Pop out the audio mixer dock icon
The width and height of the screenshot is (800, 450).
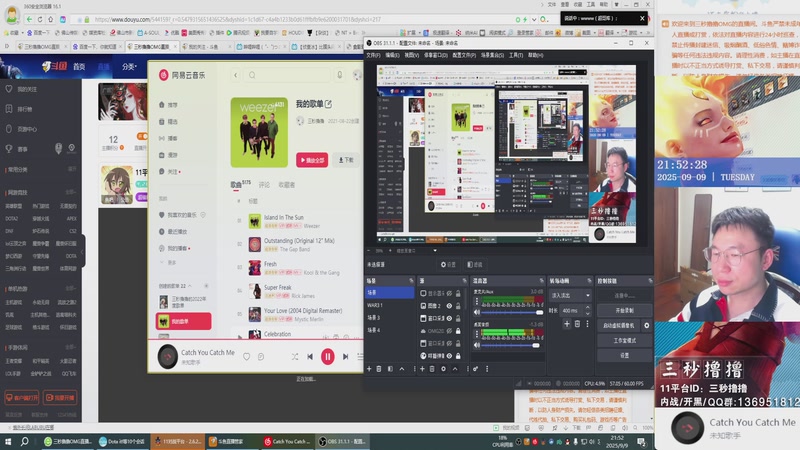[x=541, y=281]
